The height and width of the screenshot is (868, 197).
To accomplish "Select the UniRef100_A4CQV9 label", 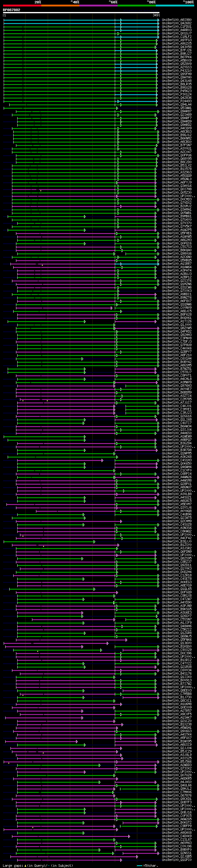I will pyautogui.click(x=177, y=128).
